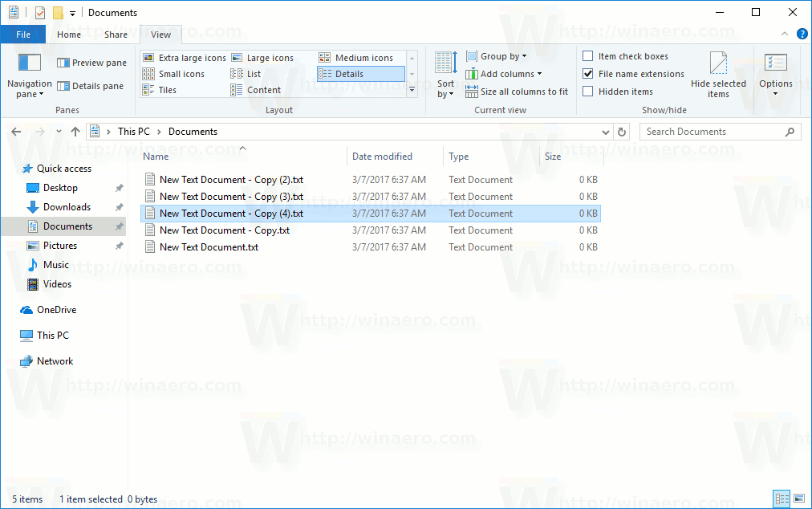Image resolution: width=812 pixels, height=509 pixels.
Task: Select the Tiles layout
Action: (167, 89)
